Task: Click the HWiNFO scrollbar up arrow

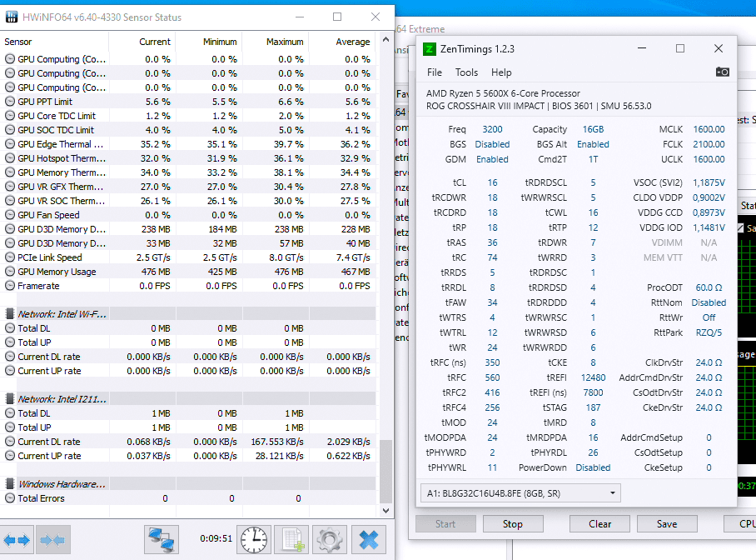Action: [x=385, y=40]
